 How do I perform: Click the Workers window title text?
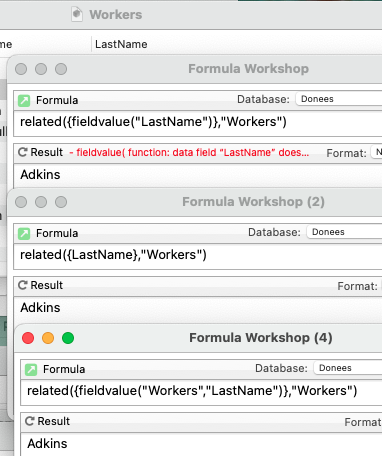116,15
